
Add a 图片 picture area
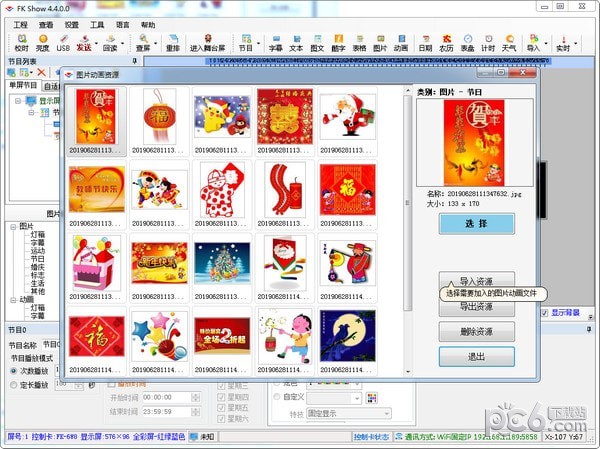pyautogui.click(x=380, y=43)
